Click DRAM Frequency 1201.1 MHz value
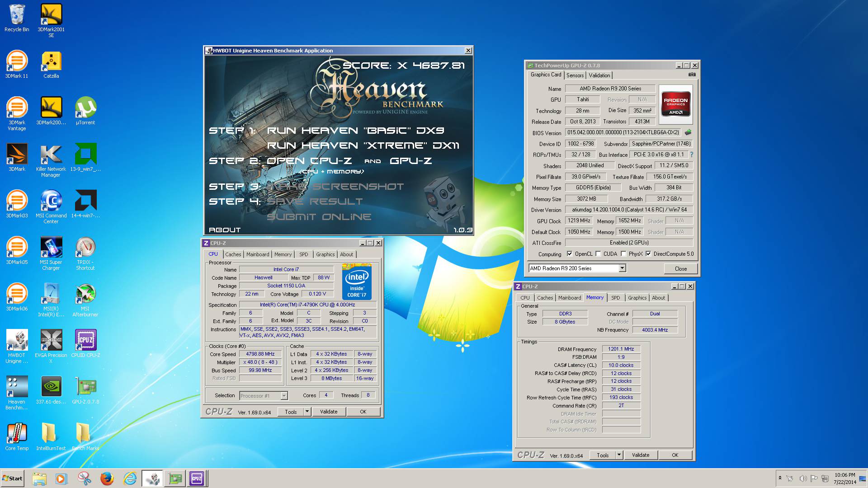 pyautogui.click(x=621, y=349)
